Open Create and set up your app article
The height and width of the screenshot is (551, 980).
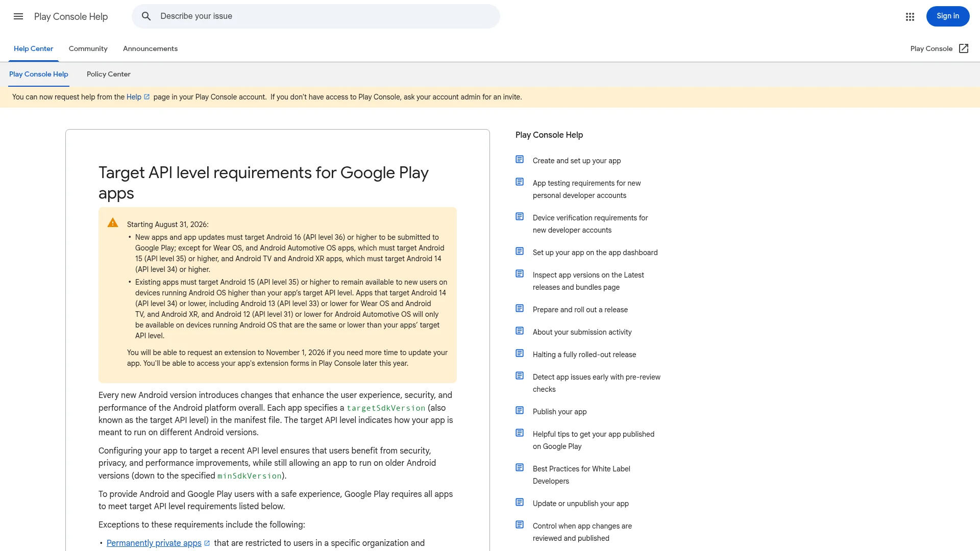click(577, 161)
